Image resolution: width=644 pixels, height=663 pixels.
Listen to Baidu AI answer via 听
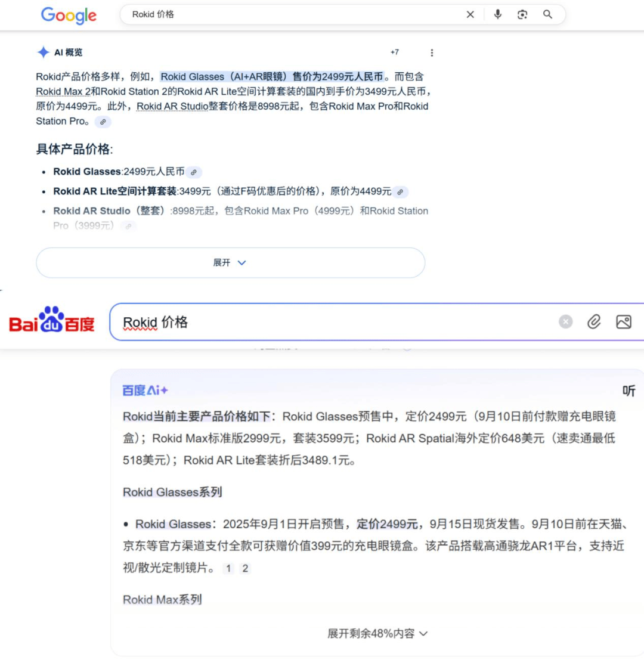628,391
